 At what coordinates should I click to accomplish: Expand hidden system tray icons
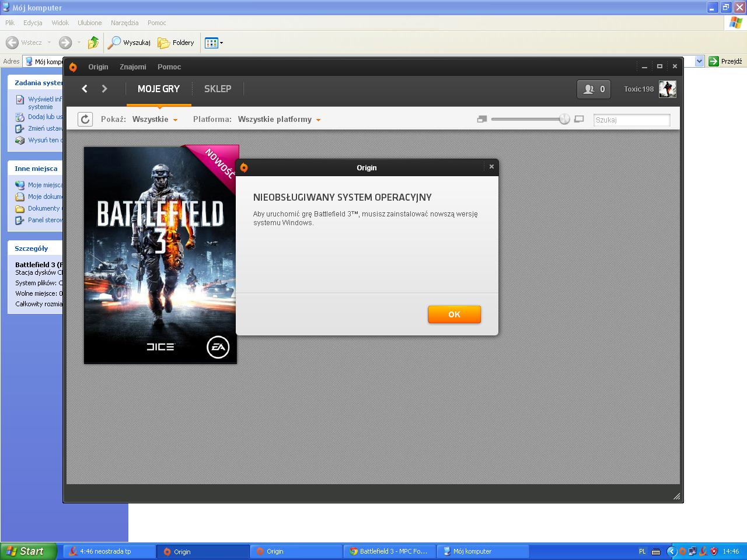tap(671, 551)
